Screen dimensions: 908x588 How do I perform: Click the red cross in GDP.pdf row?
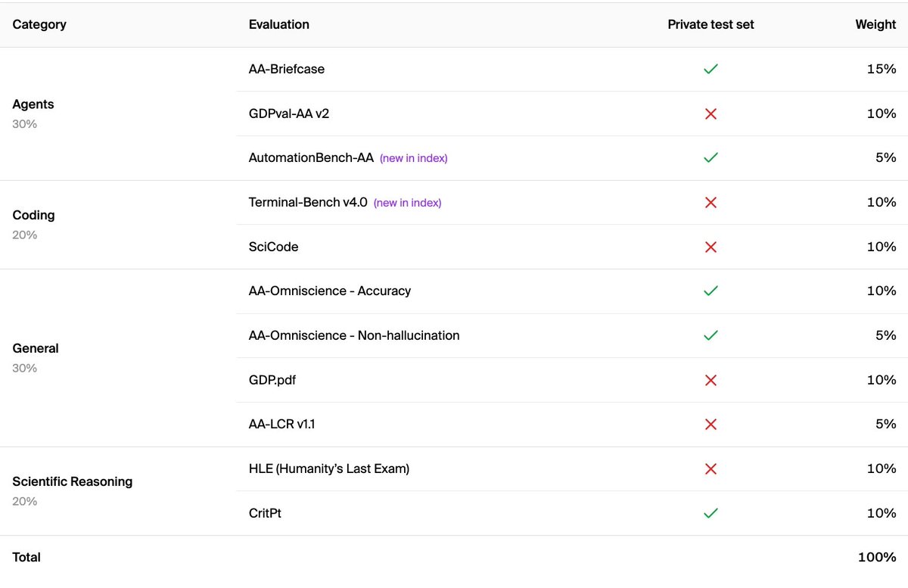tap(711, 380)
